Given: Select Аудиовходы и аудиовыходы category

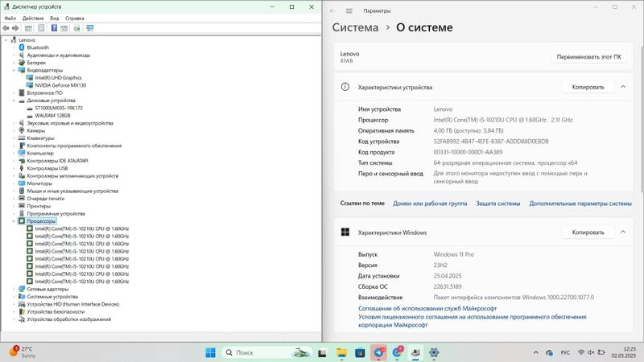Looking at the screenshot, I should (x=58, y=55).
